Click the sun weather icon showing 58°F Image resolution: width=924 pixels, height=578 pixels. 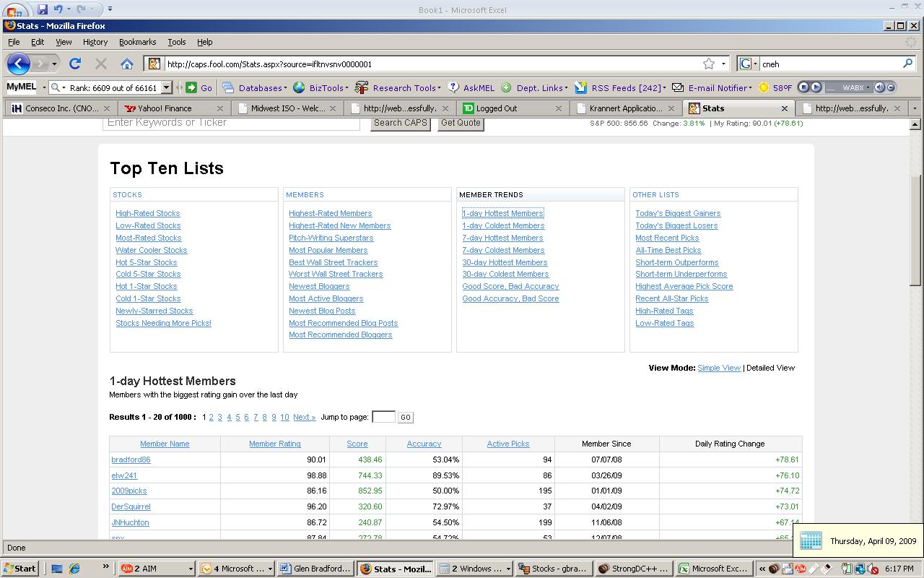click(764, 87)
